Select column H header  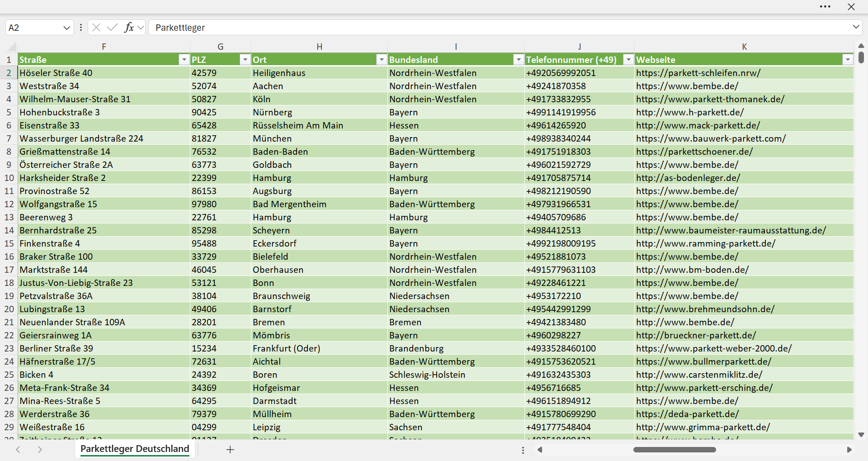(x=320, y=47)
